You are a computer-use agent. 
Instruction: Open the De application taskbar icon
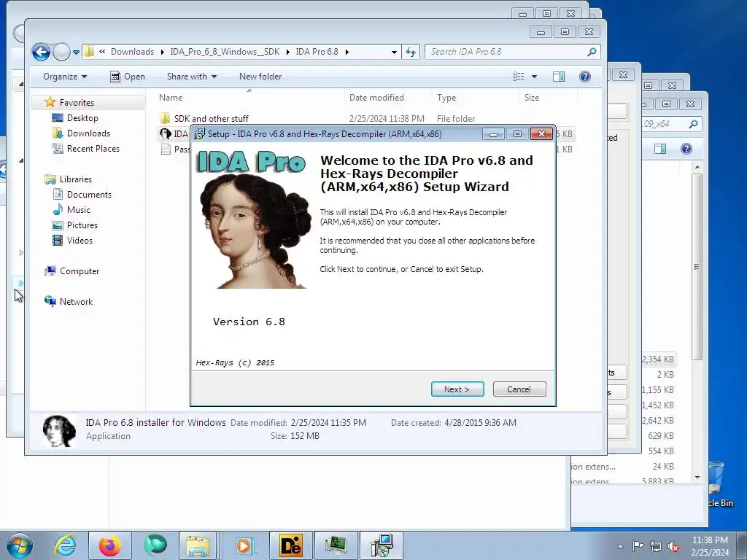pyautogui.click(x=290, y=545)
